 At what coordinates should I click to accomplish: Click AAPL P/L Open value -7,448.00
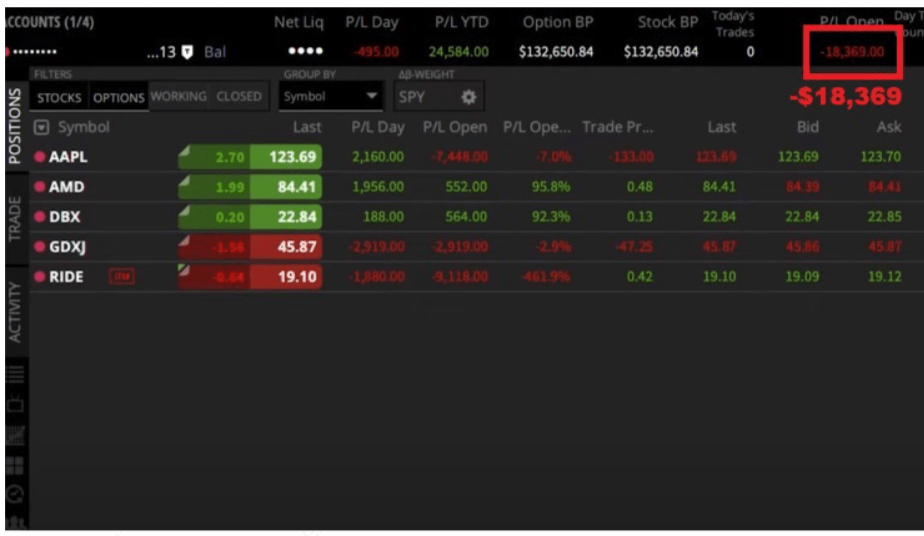point(459,157)
